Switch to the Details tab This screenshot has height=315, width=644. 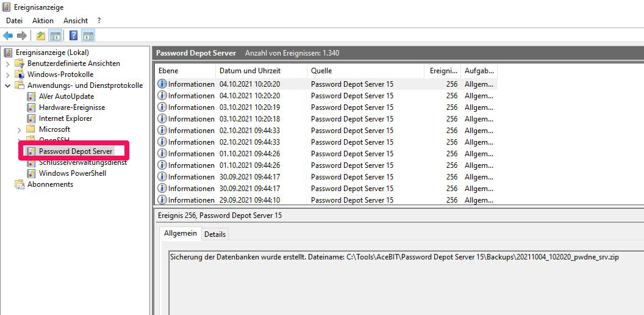coord(215,234)
